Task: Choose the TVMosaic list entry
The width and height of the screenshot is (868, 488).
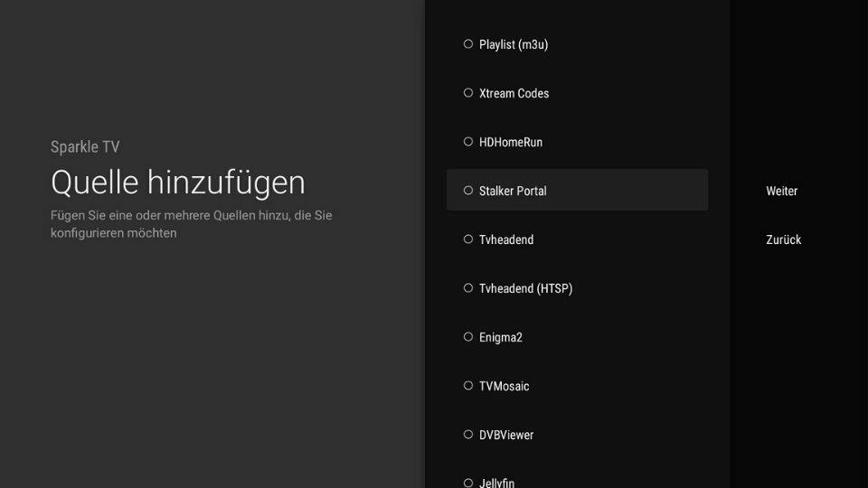Action: point(578,386)
